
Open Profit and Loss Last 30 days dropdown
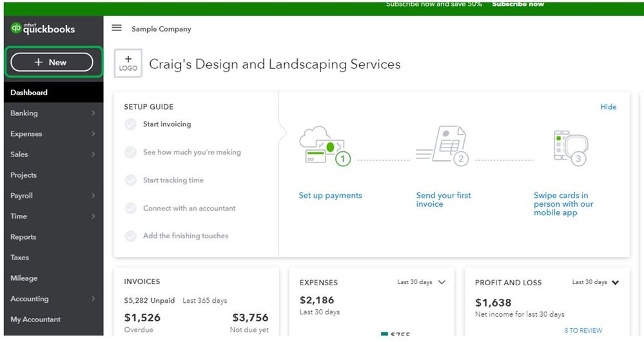pos(596,282)
